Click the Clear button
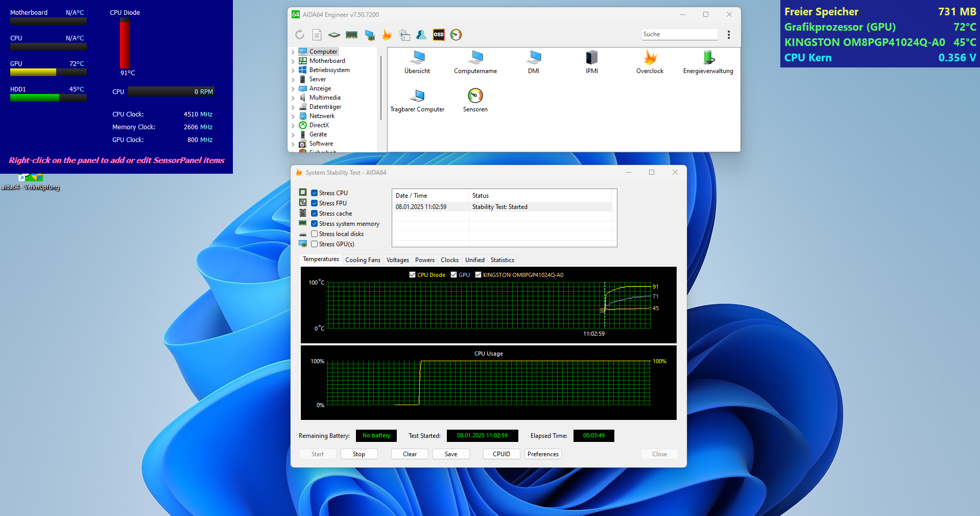This screenshot has width=980, height=516. 410,454
